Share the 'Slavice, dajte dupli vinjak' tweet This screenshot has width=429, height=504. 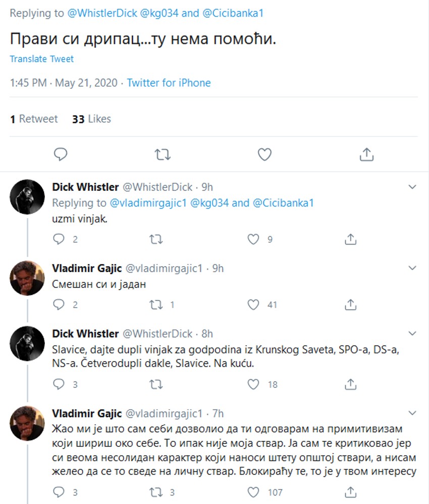pyautogui.click(x=350, y=385)
